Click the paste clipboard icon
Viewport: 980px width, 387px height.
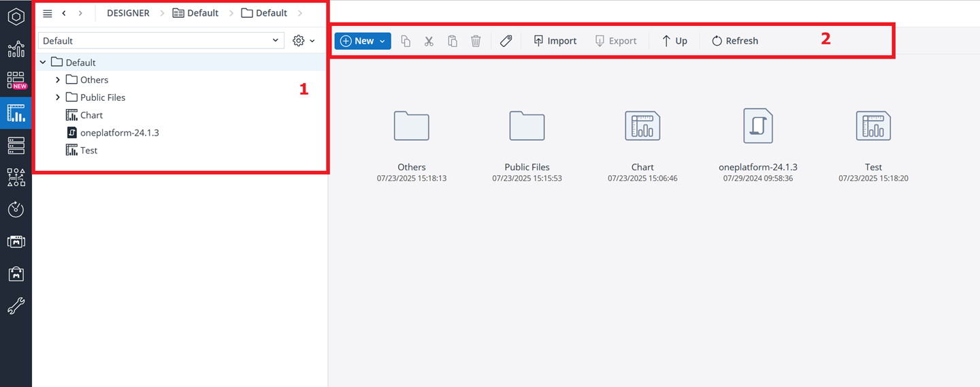pos(453,41)
